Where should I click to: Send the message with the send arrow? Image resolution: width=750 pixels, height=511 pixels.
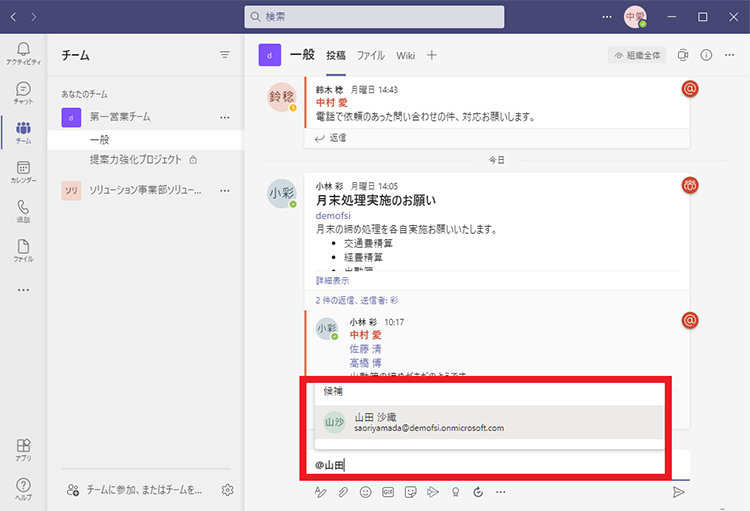click(678, 492)
